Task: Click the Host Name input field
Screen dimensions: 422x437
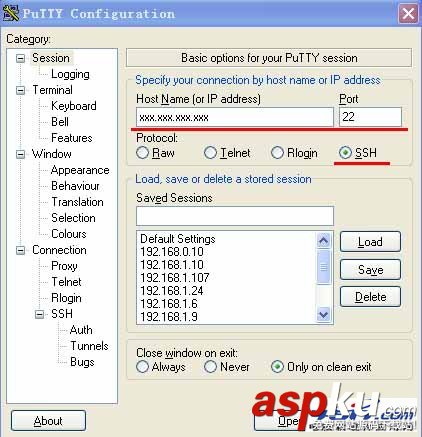Action: pyautogui.click(x=235, y=117)
